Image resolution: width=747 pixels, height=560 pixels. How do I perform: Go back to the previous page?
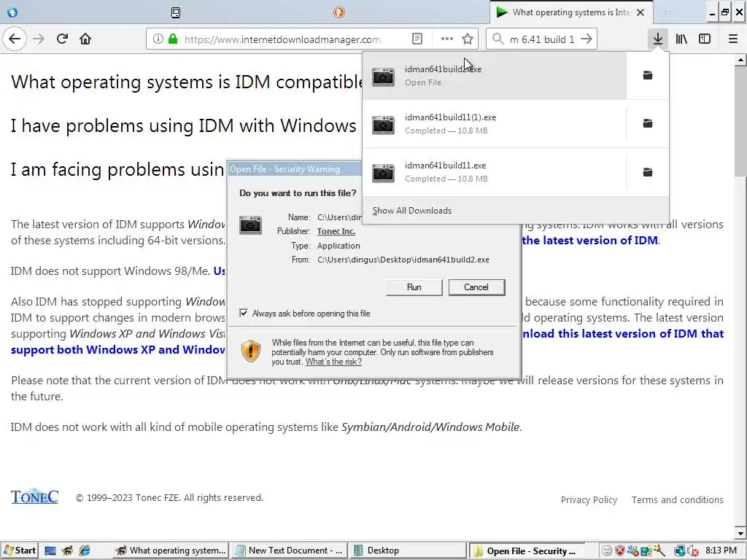tap(15, 39)
